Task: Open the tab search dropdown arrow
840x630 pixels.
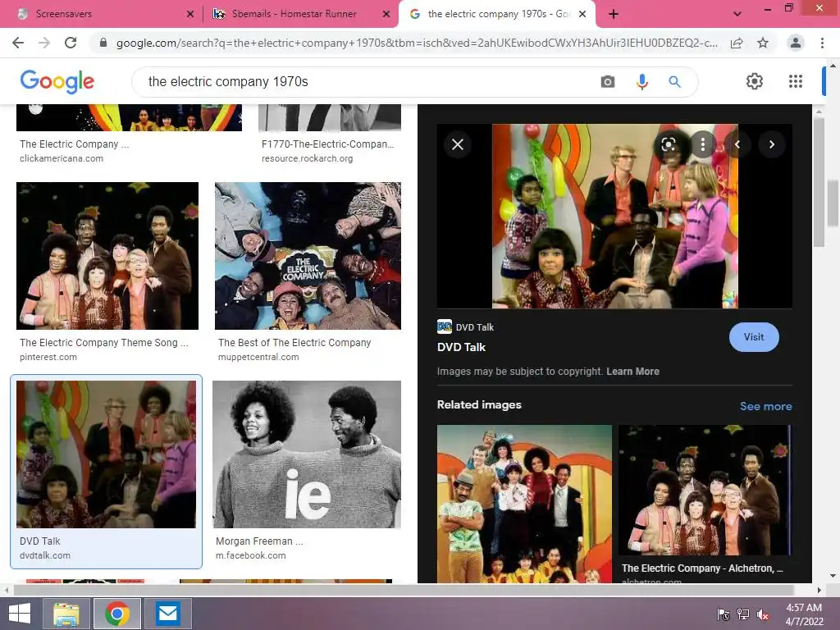Action: [737, 14]
